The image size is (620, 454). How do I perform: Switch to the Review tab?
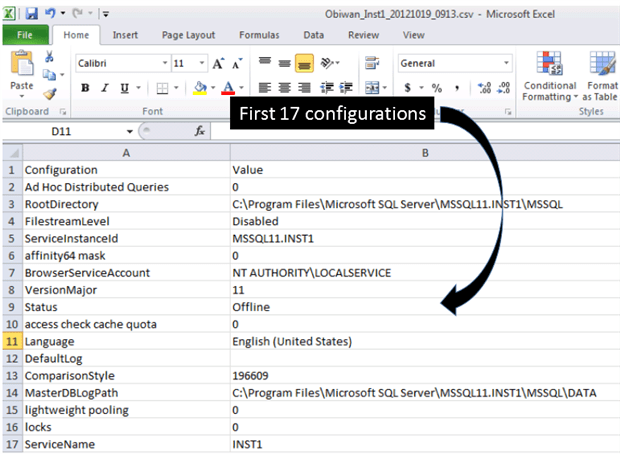coord(363,35)
